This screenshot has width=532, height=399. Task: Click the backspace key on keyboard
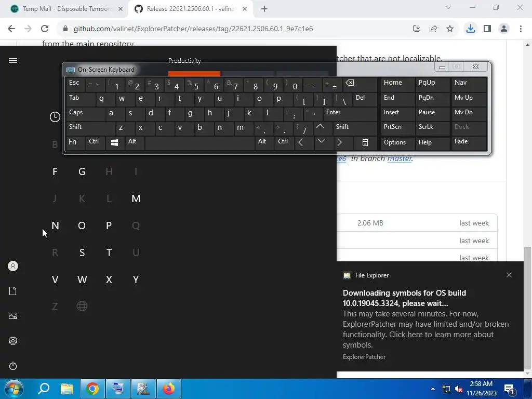360,84
